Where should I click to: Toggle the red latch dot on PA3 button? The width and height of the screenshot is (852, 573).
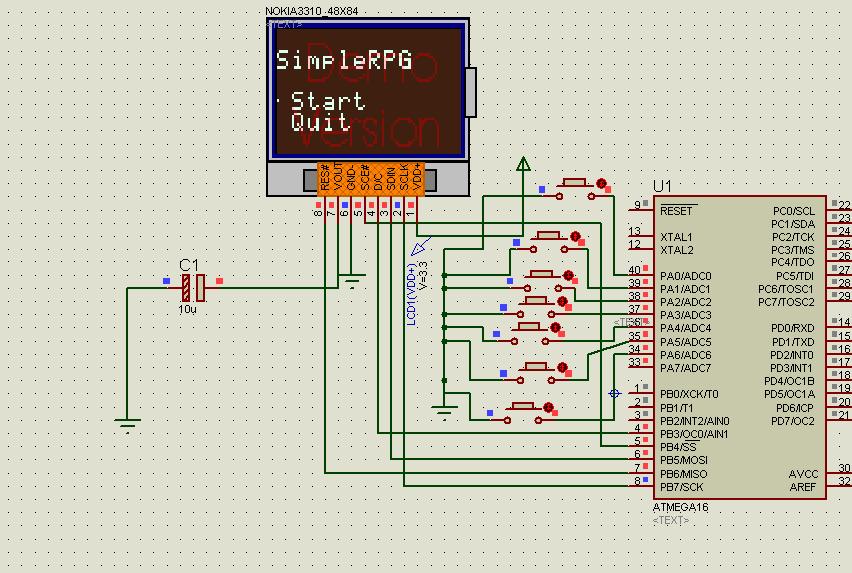click(x=562, y=301)
